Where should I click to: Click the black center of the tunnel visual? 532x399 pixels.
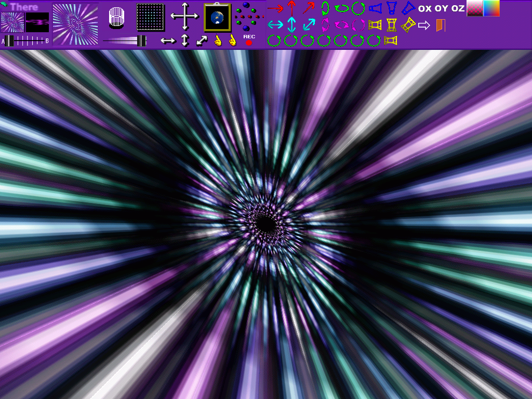point(266,224)
